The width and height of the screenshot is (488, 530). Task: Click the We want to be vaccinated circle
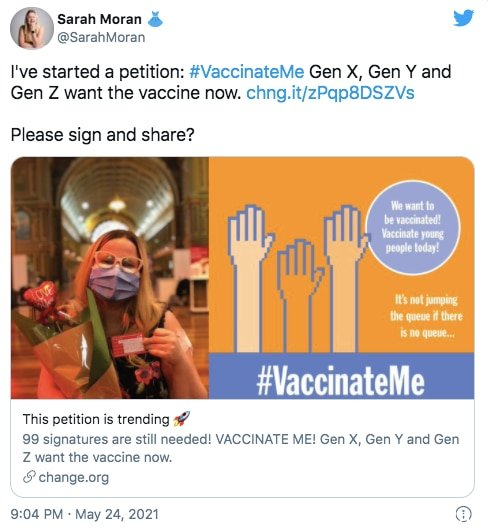click(x=413, y=227)
